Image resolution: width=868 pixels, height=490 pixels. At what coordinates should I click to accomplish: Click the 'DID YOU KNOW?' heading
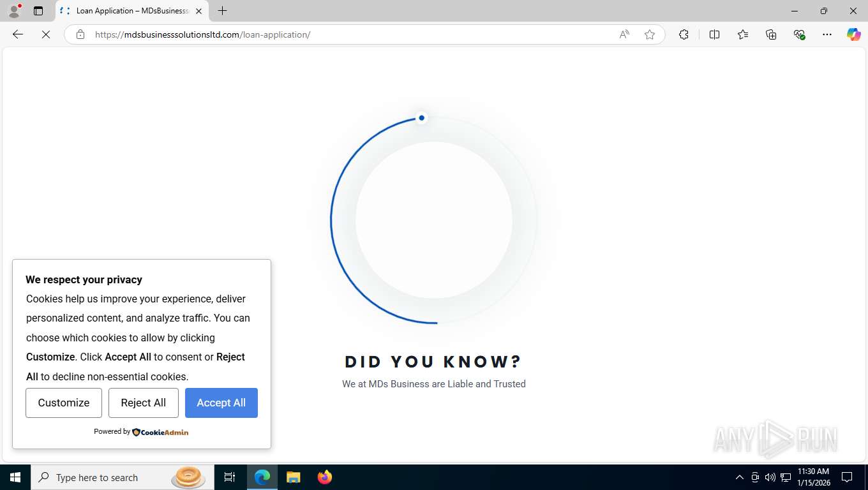pos(433,362)
